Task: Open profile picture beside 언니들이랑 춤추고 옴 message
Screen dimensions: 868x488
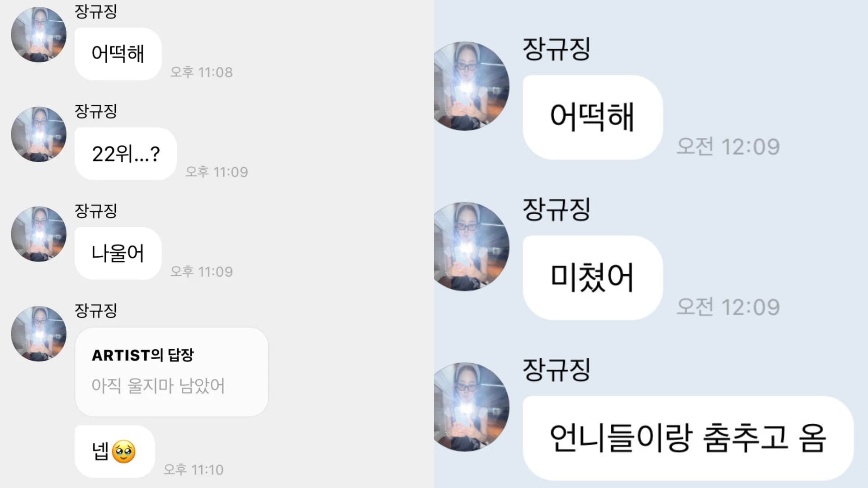Action: 472,407
